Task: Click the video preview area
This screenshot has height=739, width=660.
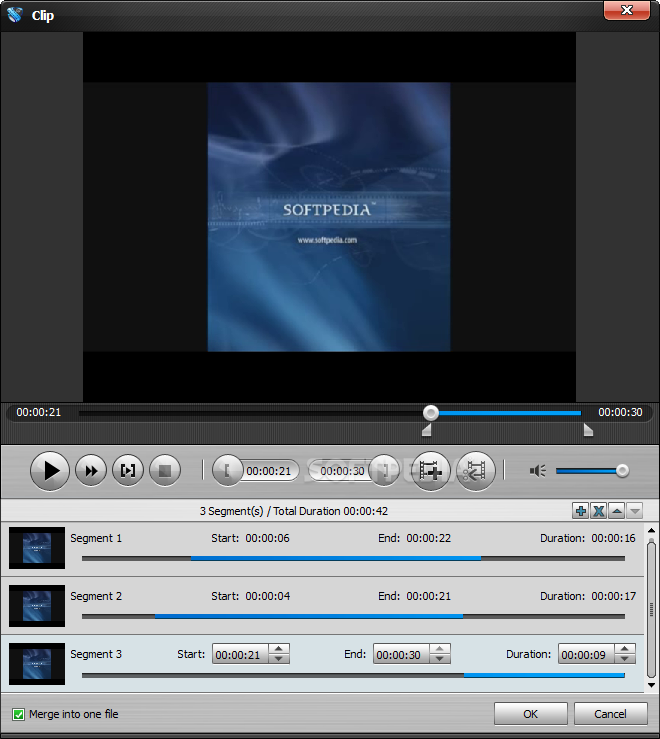Action: (329, 217)
